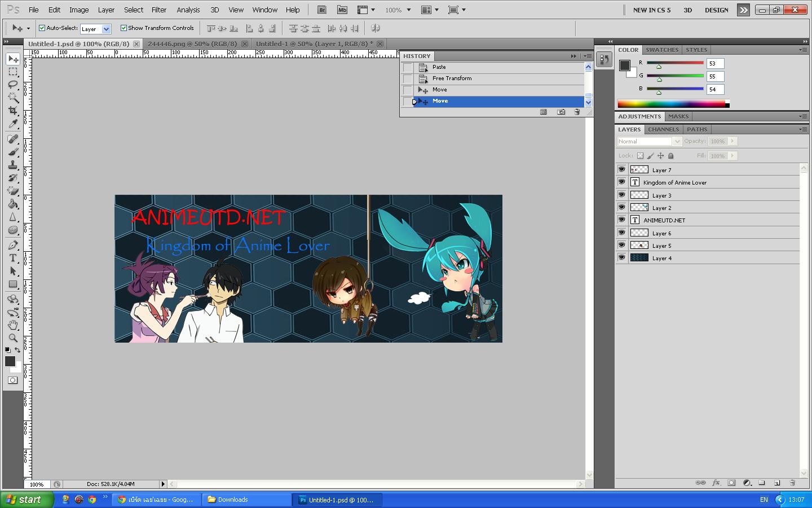812x508 pixels.
Task: Hide Layer 4 visibility eye
Action: [621, 257]
